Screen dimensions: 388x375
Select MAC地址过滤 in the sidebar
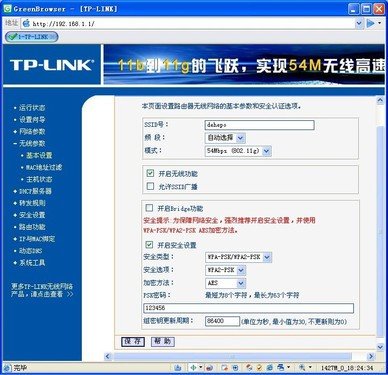[x=44, y=167]
